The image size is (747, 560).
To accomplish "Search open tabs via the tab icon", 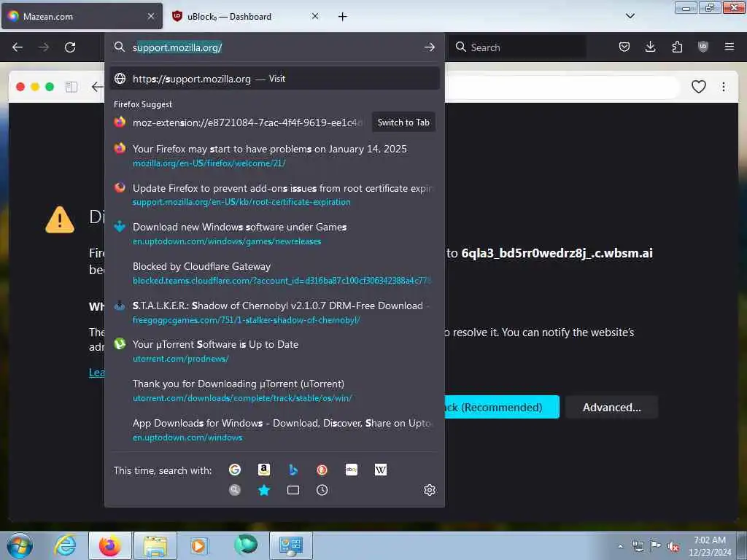I will pos(293,490).
